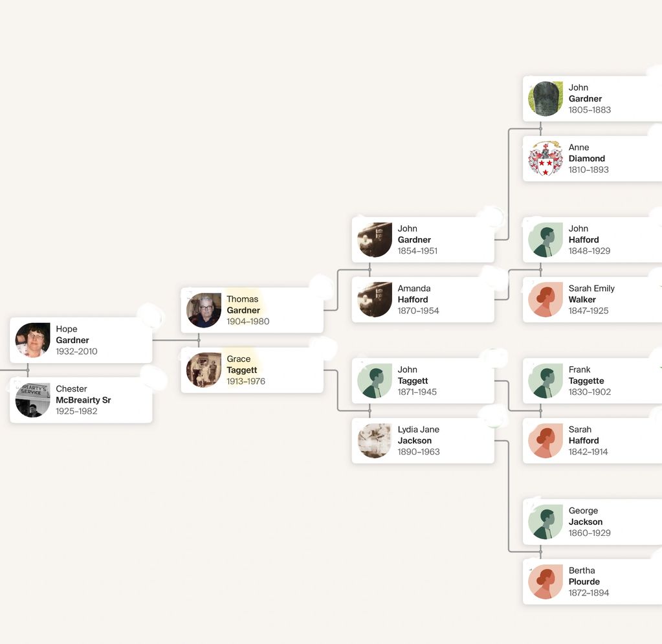Open Grace Taggett's family photo thumbnail
Viewport: 662px width, 644px height.
[x=204, y=370]
